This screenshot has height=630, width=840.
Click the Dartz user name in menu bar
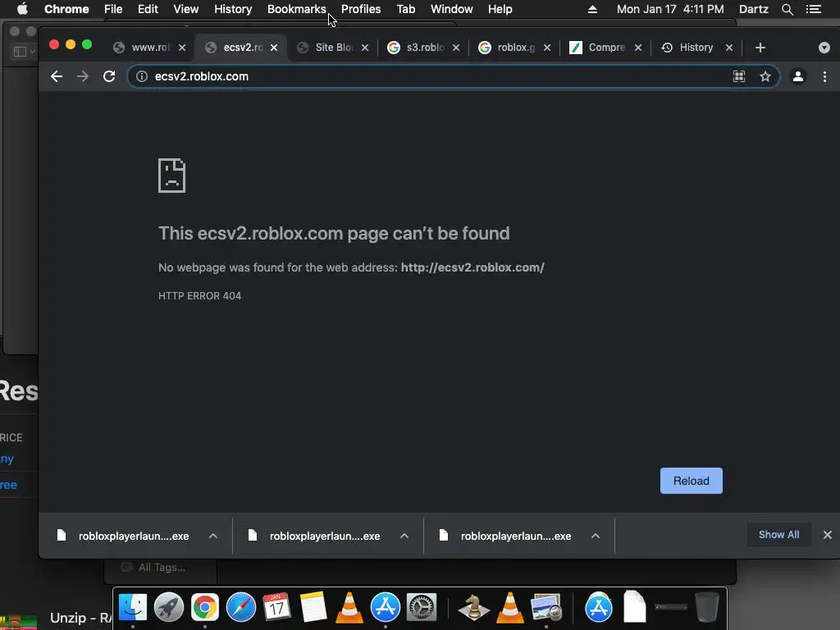(x=753, y=9)
